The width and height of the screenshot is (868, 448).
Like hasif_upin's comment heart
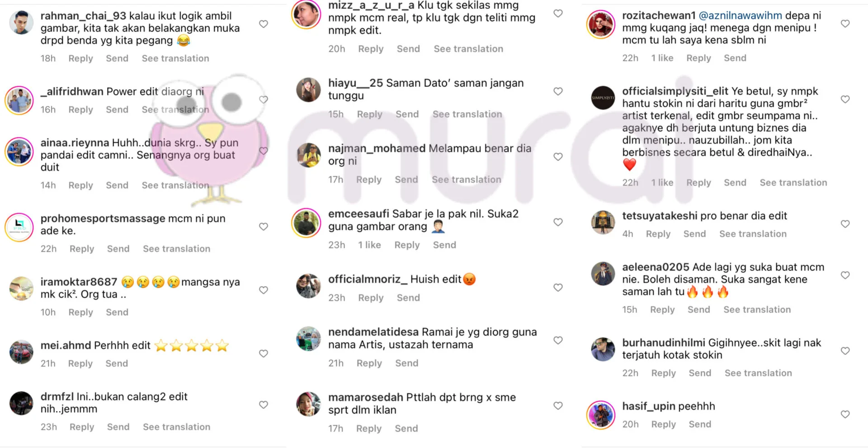[845, 414]
